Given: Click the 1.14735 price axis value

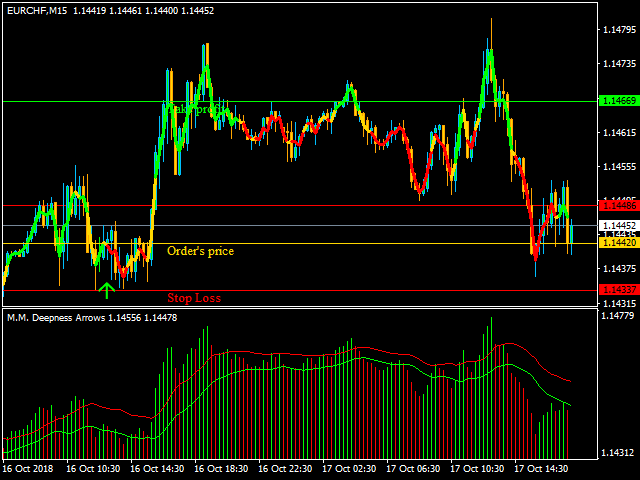Looking at the screenshot, I should (x=619, y=64).
